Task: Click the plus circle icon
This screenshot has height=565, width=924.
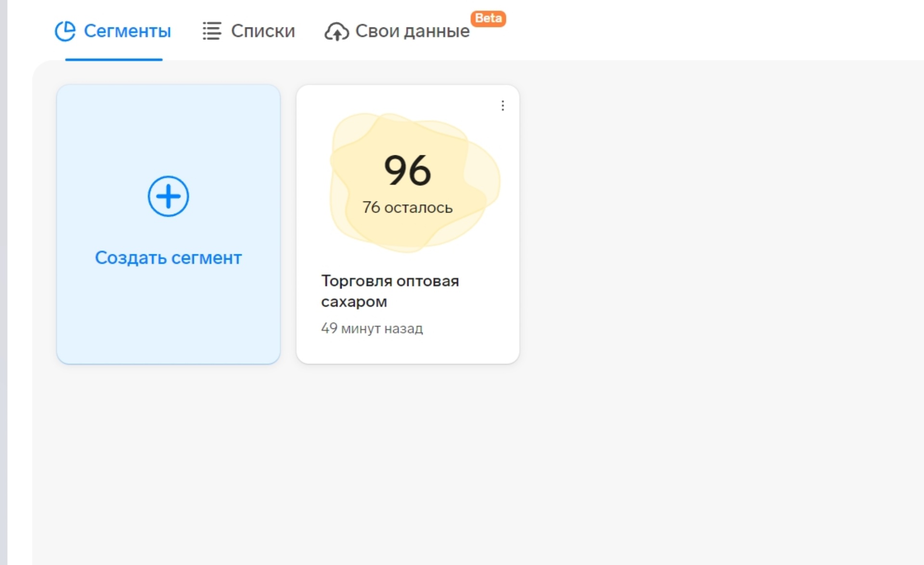Action: 168,196
